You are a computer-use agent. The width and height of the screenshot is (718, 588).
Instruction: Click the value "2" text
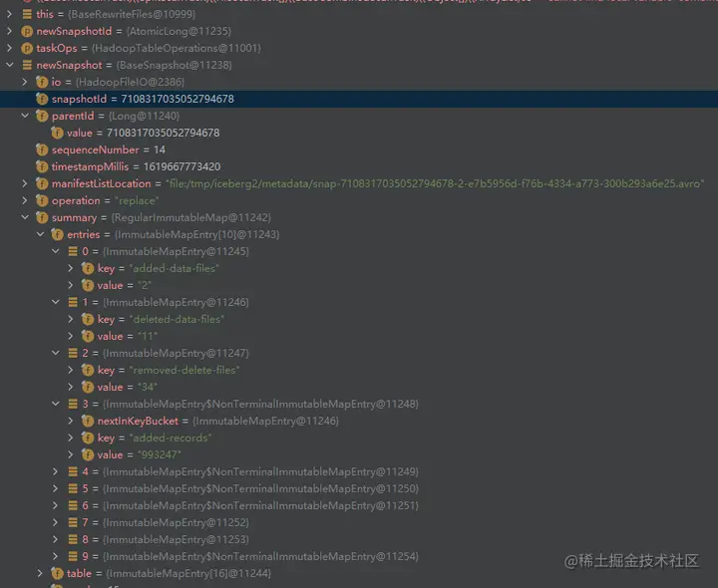[145, 285]
